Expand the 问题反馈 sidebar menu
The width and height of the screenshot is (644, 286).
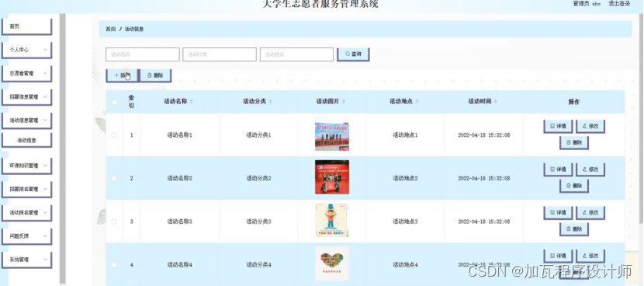[26, 236]
